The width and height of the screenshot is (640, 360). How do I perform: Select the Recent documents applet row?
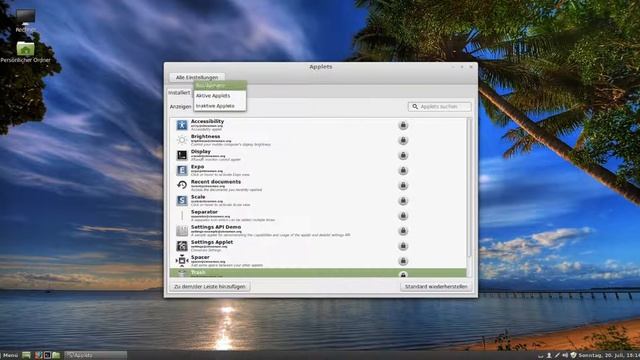318,185
